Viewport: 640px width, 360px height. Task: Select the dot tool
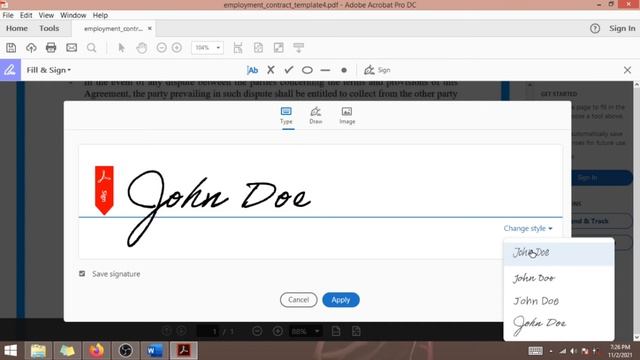(344, 70)
